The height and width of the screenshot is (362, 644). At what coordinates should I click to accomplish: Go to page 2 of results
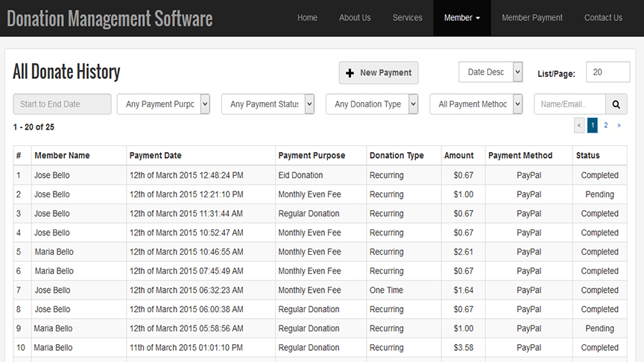[605, 125]
